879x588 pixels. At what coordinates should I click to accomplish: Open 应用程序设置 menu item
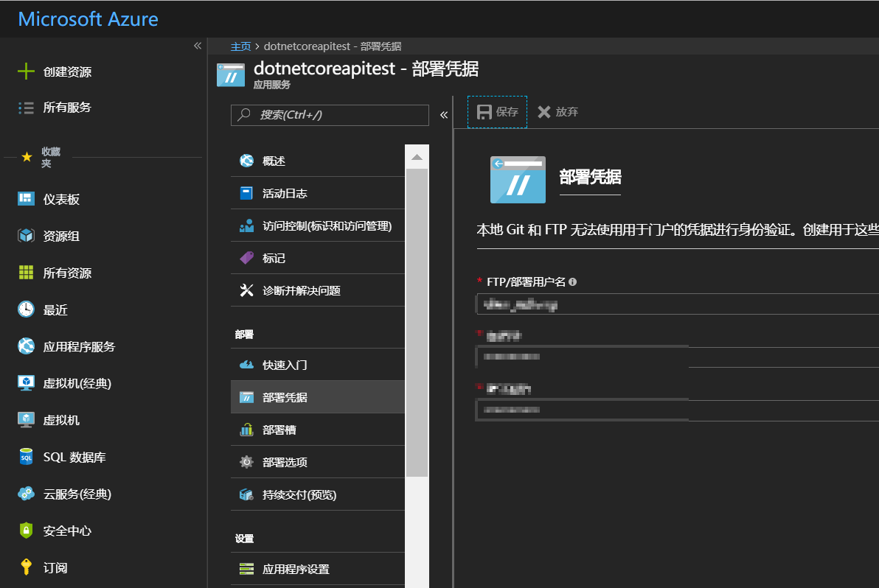coord(318,569)
